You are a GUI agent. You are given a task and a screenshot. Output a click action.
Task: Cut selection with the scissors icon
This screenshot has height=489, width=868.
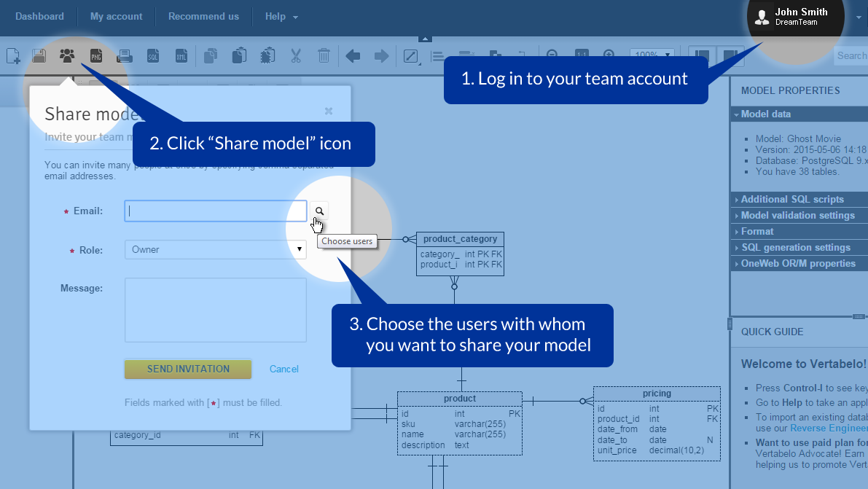pyautogui.click(x=296, y=56)
